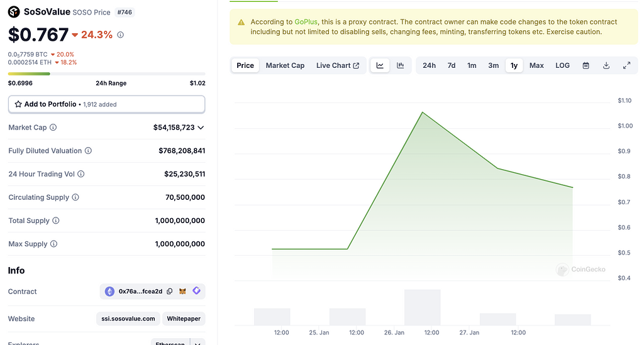Toggle the LOG scale on the chart

pos(562,65)
